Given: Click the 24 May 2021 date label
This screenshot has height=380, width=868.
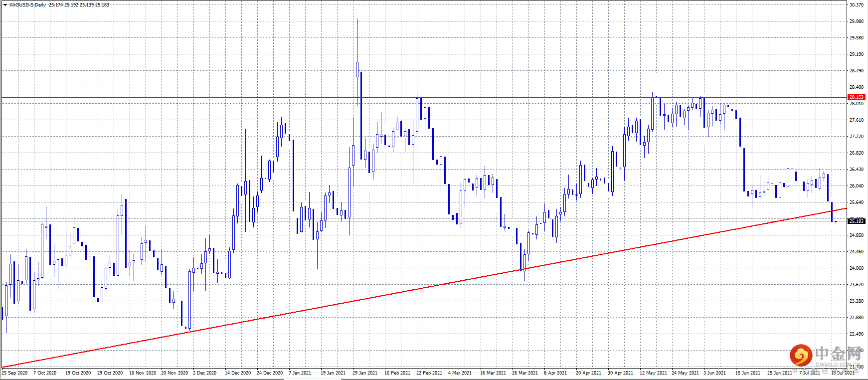Looking at the screenshot, I should coord(685,373).
